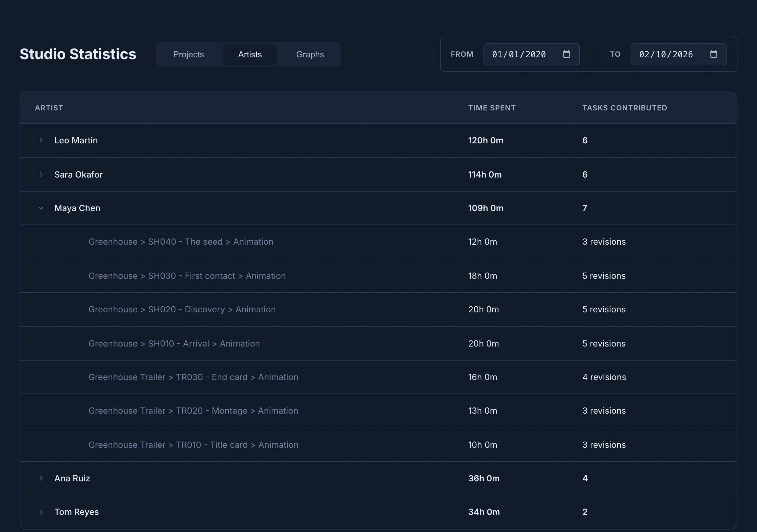Expand Ana Ruiz's task list
757x532 pixels.
point(41,478)
